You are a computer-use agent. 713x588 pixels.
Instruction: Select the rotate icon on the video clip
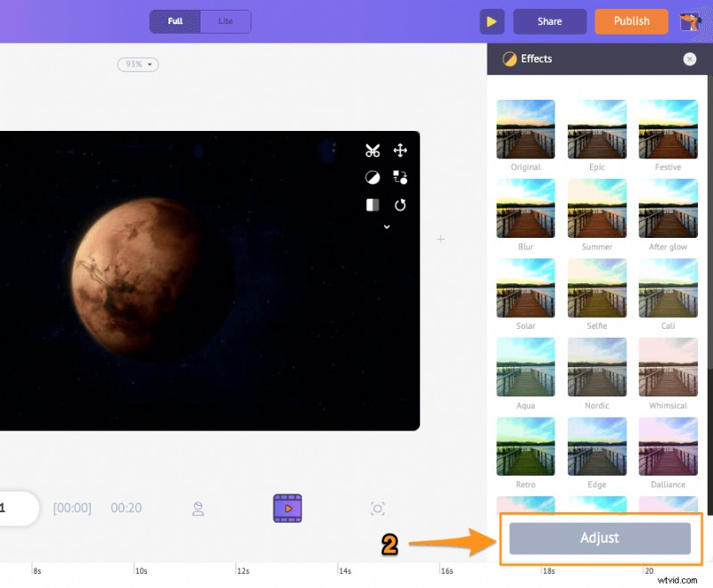(400, 205)
